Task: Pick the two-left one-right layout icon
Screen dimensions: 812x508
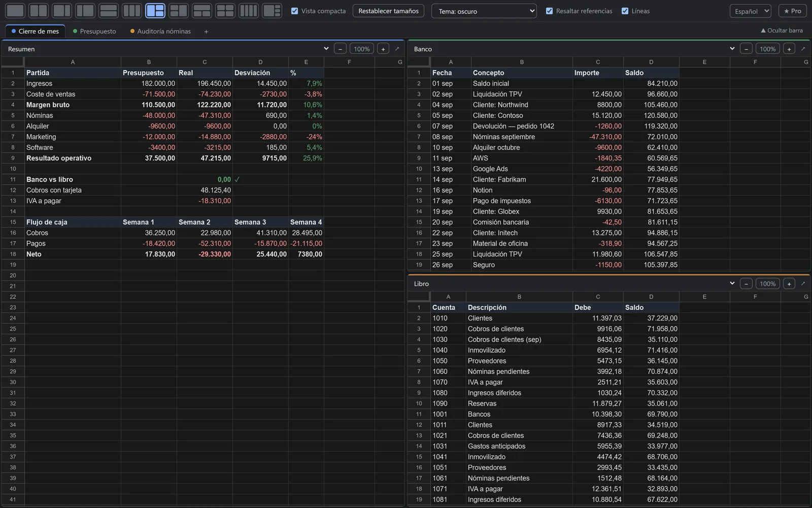Action: click(x=179, y=11)
